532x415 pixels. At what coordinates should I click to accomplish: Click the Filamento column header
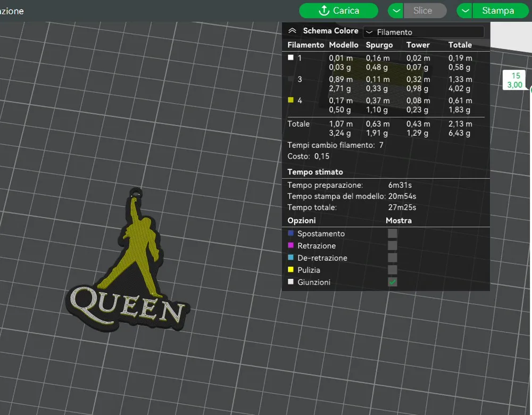click(x=306, y=45)
